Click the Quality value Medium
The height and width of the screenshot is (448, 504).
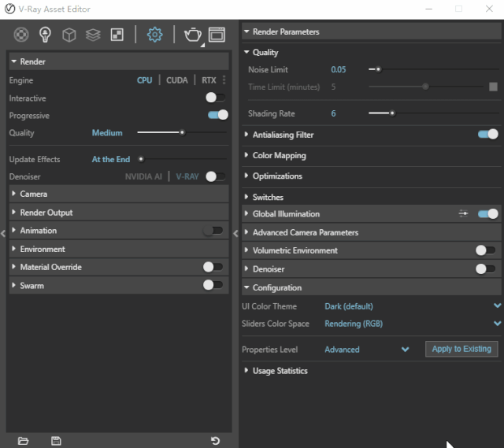click(x=107, y=133)
